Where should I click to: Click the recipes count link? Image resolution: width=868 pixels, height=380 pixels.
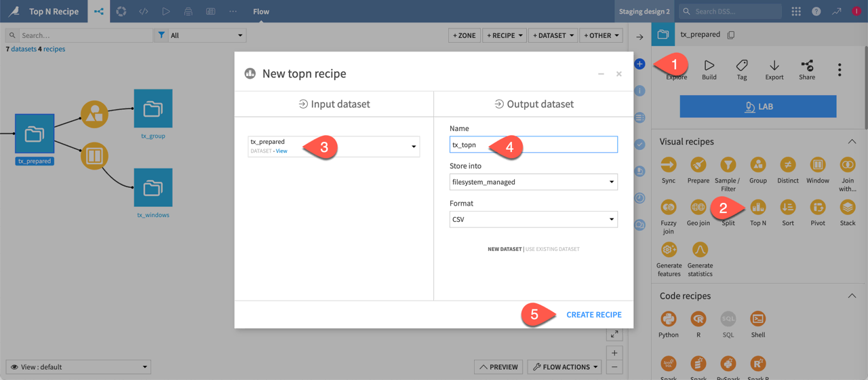click(54, 49)
